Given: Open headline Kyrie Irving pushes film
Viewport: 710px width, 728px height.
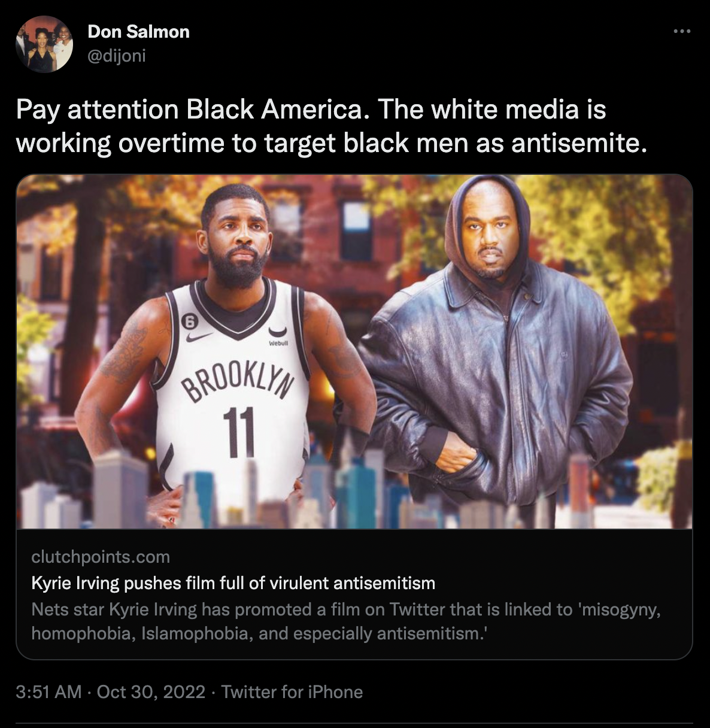Looking at the screenshot, I should 233,583.
